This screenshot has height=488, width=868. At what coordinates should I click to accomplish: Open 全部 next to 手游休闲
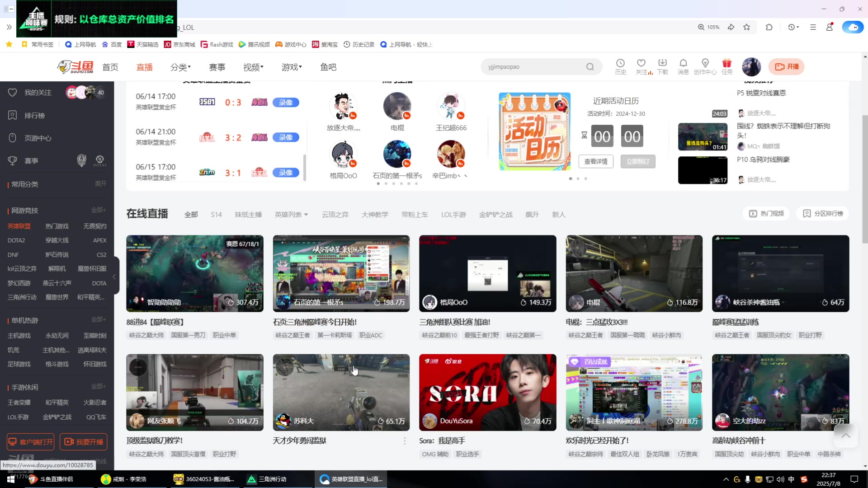(99, 387)
